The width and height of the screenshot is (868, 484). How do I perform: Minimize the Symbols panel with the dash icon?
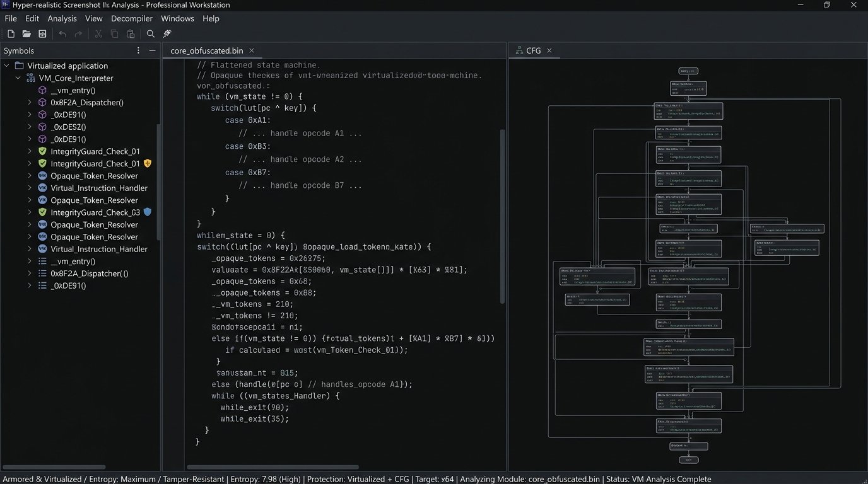pyautogui.click(x=152, y=50)
